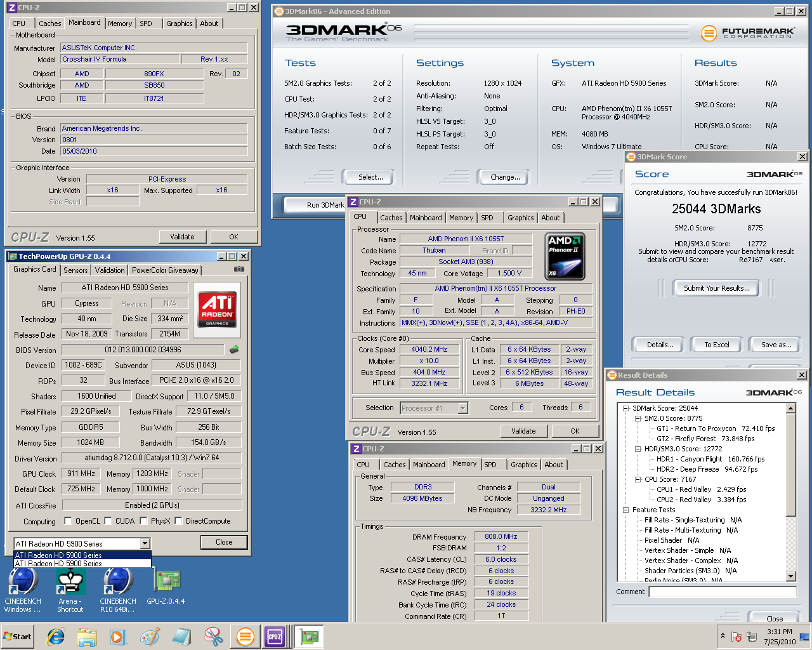The image size is (812, 650).
Task: Switch to Sensors tab in GPU-Z
Action: click(x=75, y=270)
